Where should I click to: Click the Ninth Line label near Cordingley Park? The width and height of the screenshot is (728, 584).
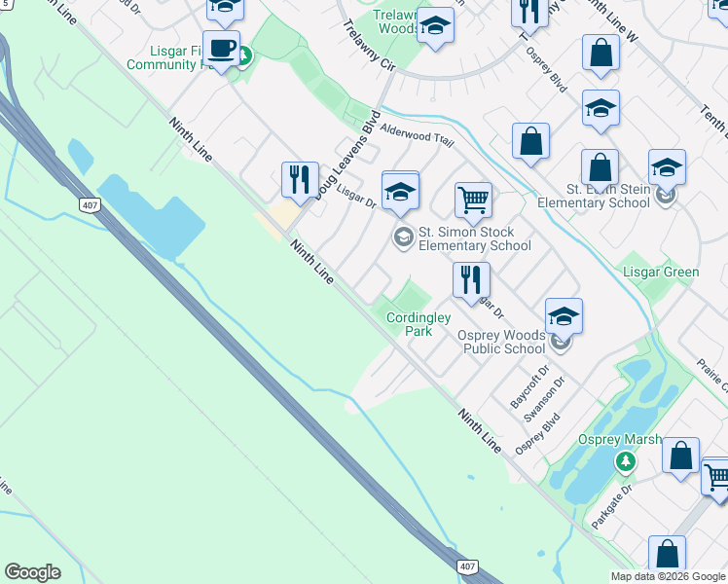pos(312,262)
